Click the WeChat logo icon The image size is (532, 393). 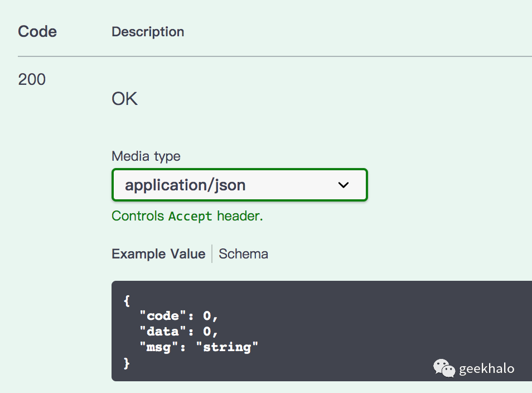444,368
